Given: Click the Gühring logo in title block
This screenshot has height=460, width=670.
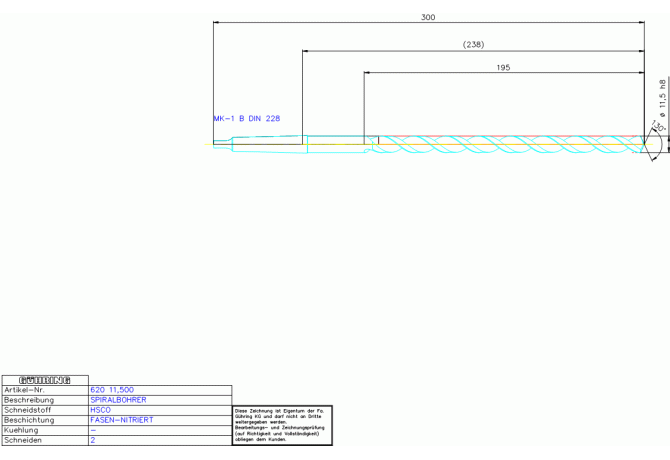Looking at the screenshot, I should click(44, 379).
